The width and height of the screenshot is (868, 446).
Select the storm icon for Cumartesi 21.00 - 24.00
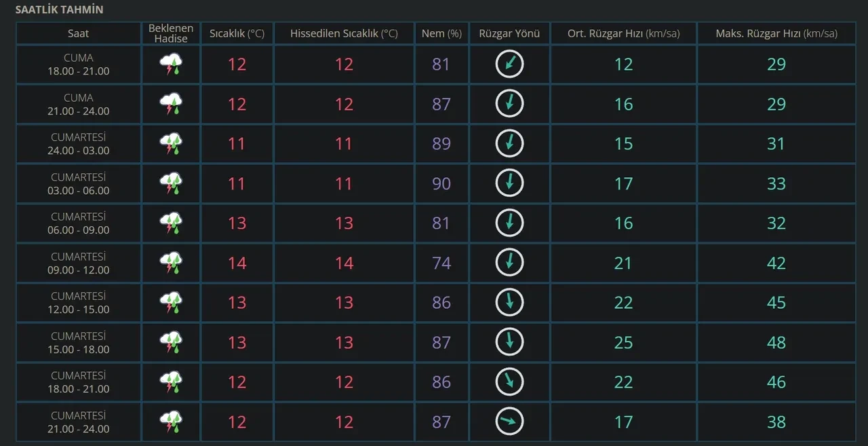click(171, 422)
